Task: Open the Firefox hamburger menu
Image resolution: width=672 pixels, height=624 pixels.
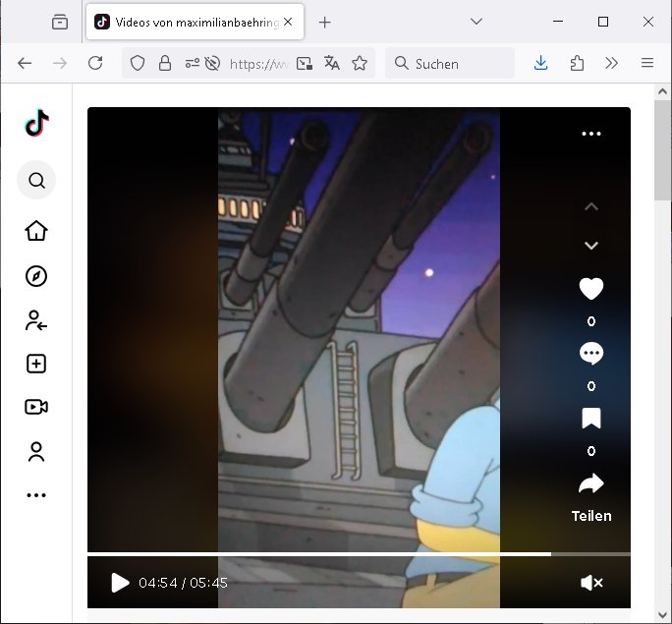Action: (x=647, y=63)
